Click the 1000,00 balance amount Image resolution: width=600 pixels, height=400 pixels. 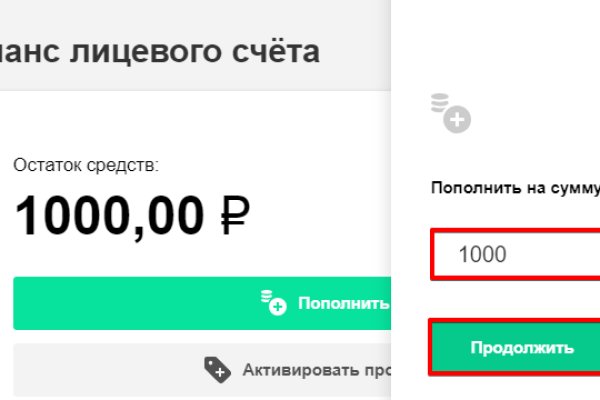[x=107, y=216]
